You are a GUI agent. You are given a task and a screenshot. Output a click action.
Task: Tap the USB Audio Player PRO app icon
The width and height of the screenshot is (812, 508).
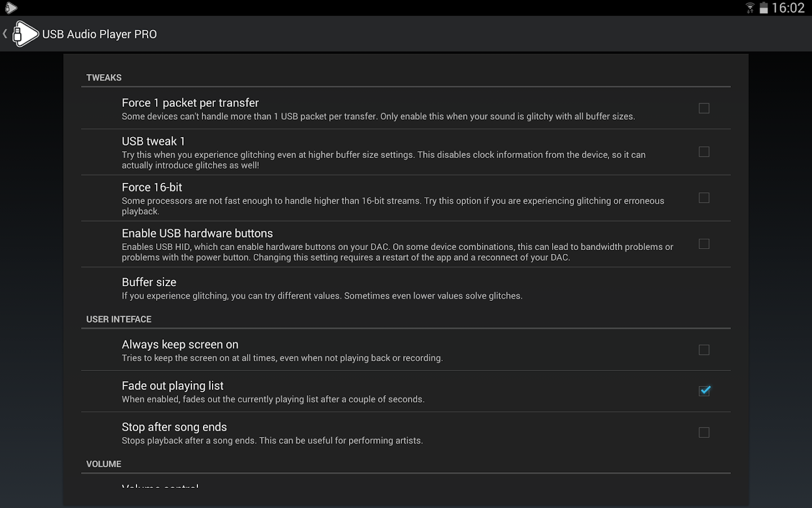[25, 34]
